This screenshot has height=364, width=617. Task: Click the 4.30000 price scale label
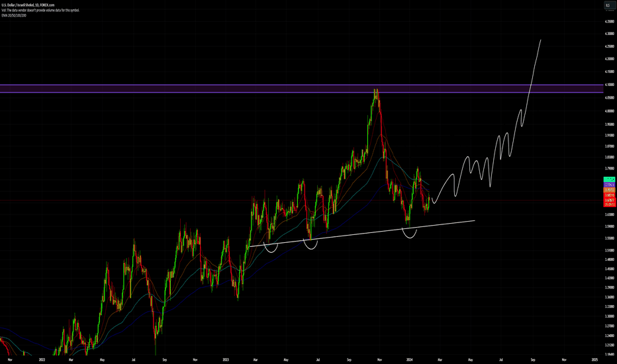pyautogui.click(x=609, y=34)
